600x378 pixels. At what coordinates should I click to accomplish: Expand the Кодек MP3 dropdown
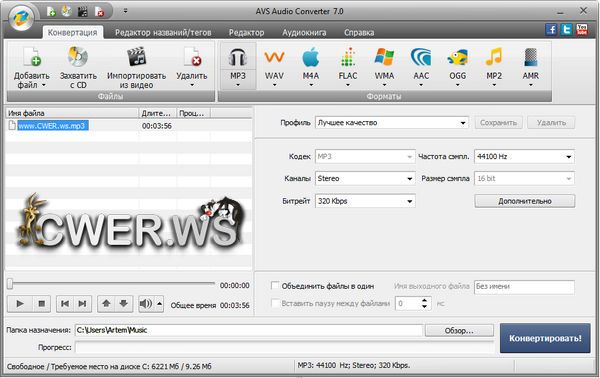[x=409, y=157]
